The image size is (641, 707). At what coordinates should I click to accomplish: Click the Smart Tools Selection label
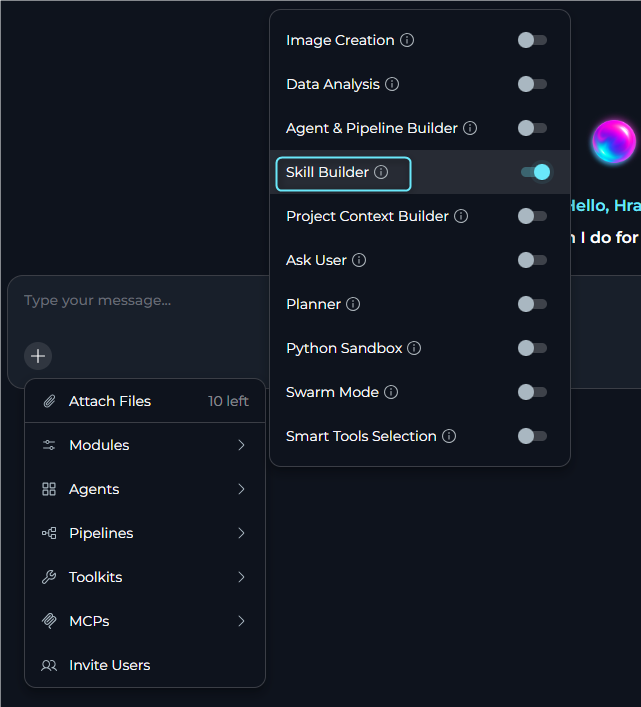[361, 436]
